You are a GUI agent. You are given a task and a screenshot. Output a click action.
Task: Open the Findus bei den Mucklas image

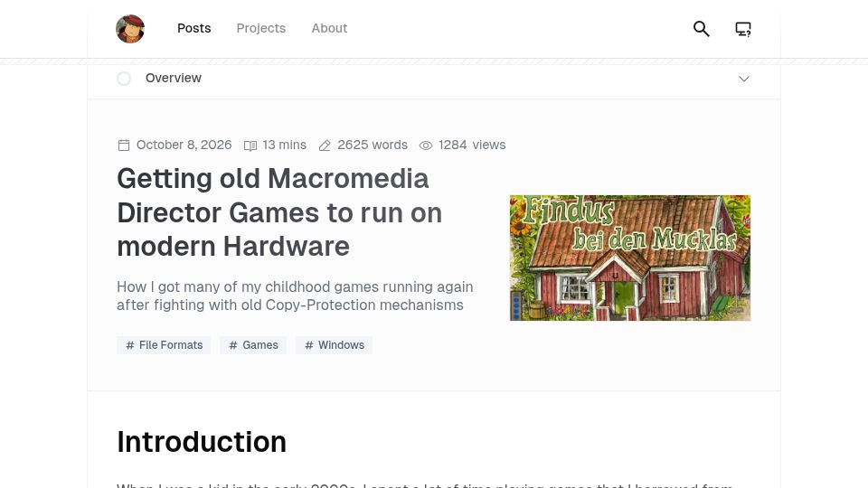[630, 258]
